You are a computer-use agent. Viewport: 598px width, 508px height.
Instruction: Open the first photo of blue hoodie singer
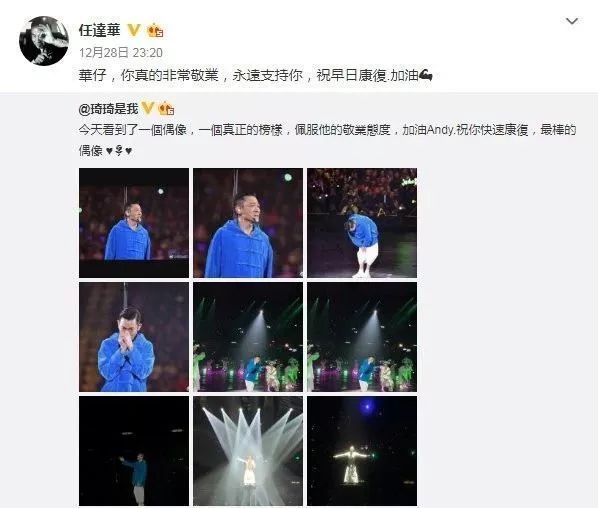click(x=134, y=223)
